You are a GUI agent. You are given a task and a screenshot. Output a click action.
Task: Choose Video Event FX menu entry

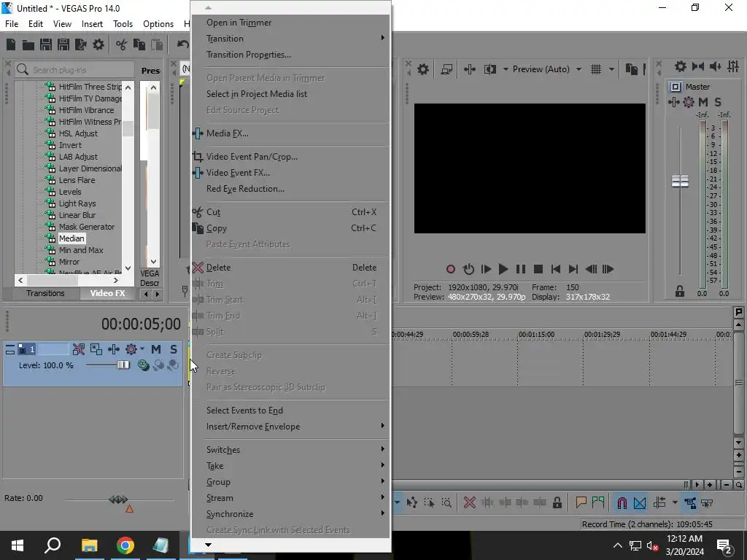click(290, 173)
